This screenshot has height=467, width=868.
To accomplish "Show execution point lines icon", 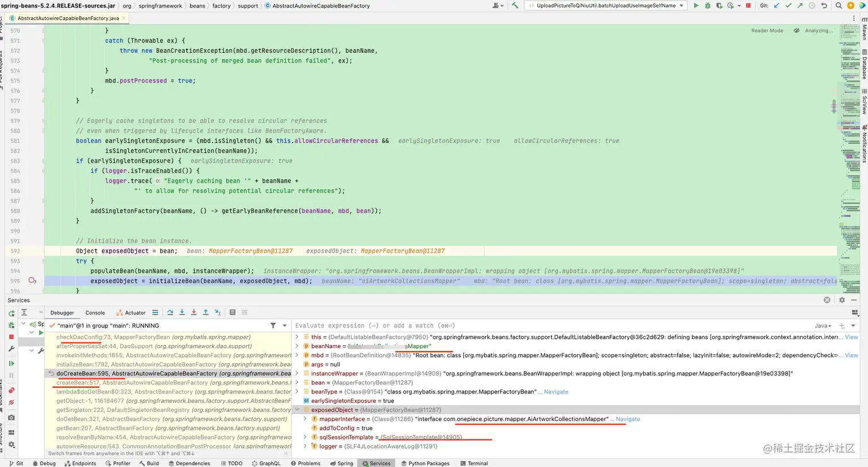I will pyautogui.click(x=155, y=312).
